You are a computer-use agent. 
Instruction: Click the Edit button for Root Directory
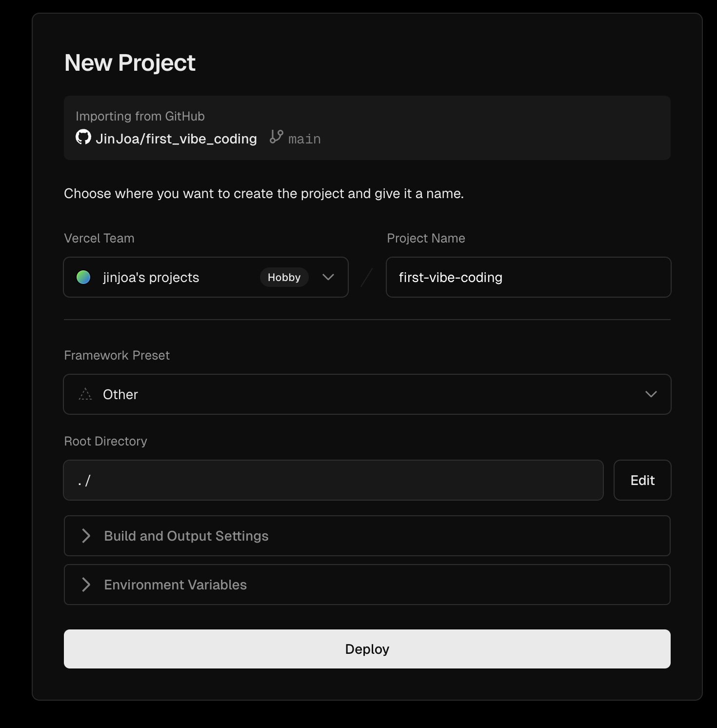(x=642, y=480)
